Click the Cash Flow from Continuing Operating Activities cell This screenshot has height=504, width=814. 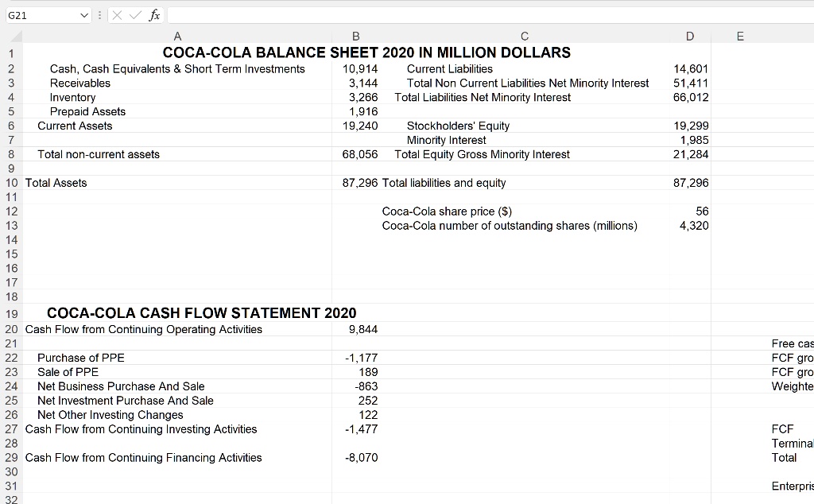143,329
